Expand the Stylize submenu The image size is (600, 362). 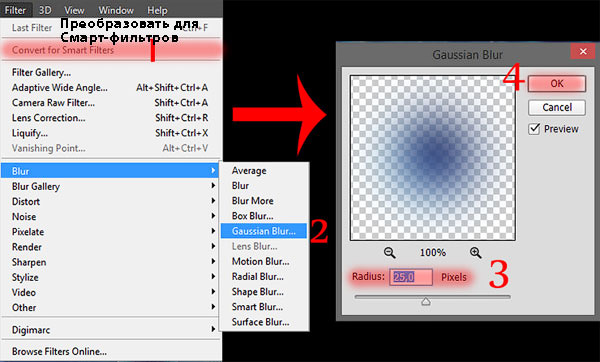point(111,277)
